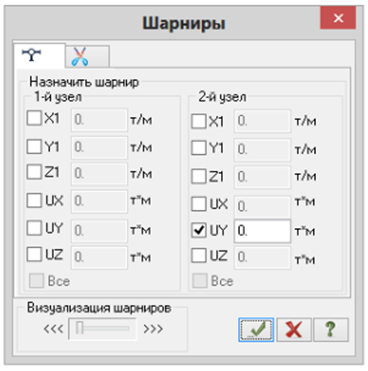Open help with the question mark button
This screenshot has width=368, height=371.
(x=331, y=330)
